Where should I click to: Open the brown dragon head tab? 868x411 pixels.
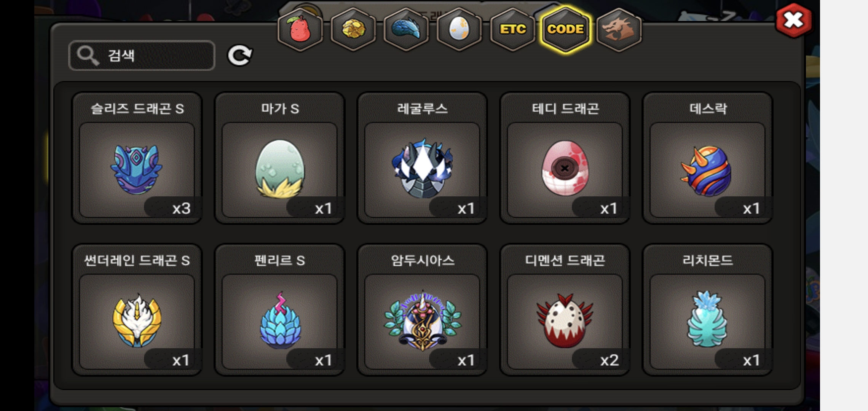coord(619,30)
